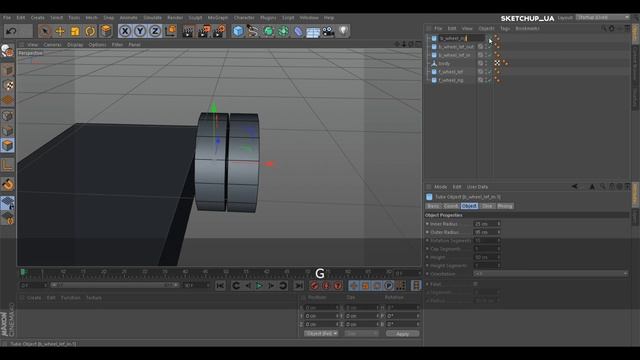Click the green Array modeling icon
Screen dimensions: 640x360
[283, 31]
